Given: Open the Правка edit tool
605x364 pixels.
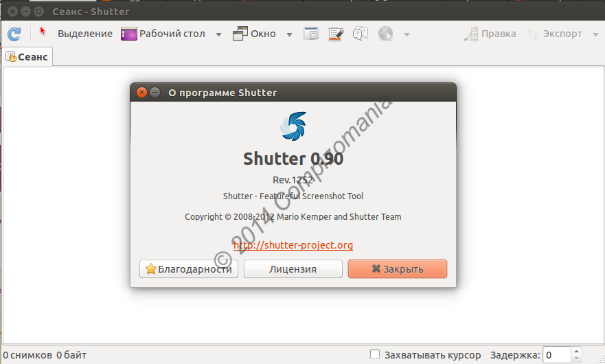Looking at the screenshot, I should [x=490, y=34].
